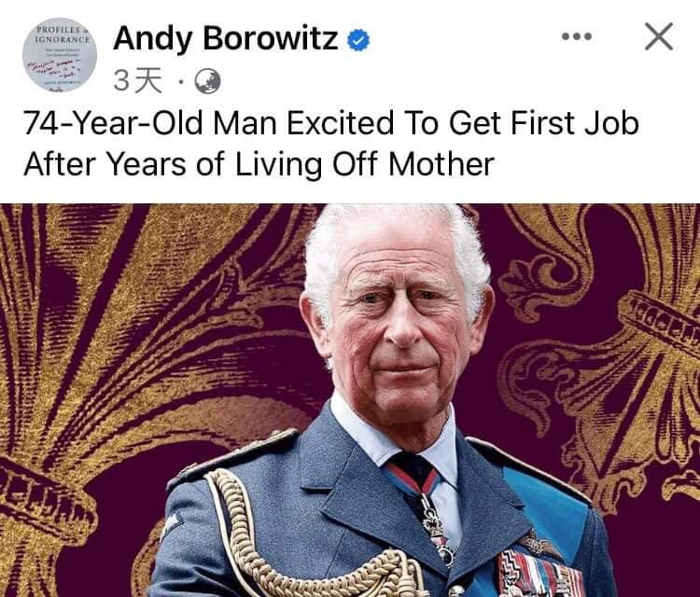Click the 3天 post timestamp
This screenshot has height=597, width=700.
[x=137, y=81]
